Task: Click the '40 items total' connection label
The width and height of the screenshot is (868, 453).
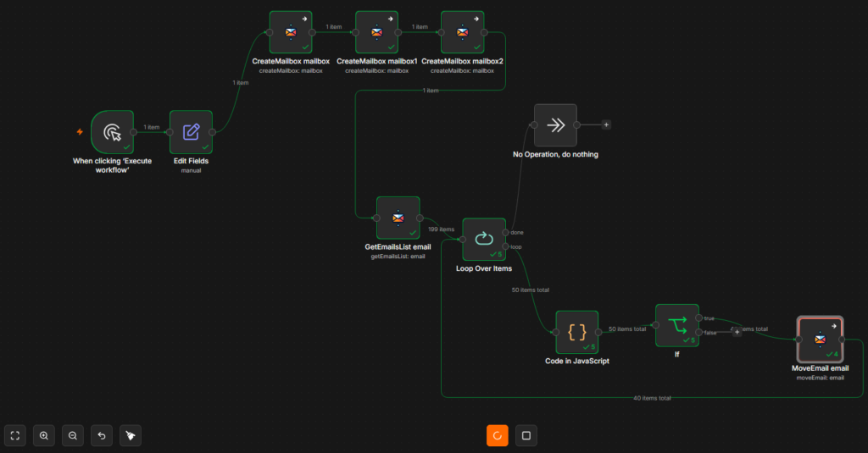Action: (x=652, y=398)
